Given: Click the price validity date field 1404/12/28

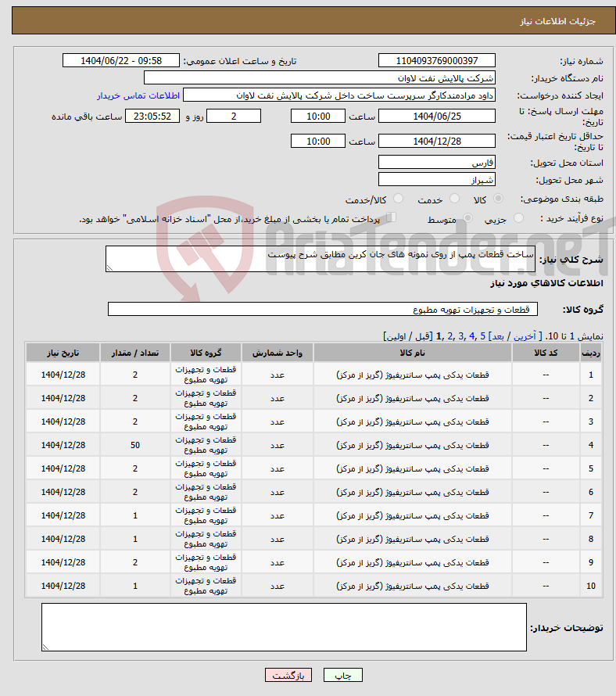Looking at the screenshot, I should [437, 141].
